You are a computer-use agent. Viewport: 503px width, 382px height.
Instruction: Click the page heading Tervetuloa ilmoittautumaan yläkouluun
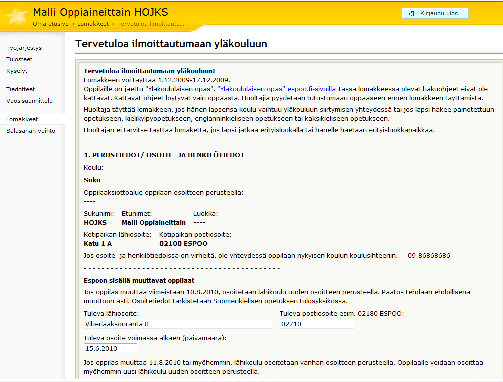[x=171, y=44]
